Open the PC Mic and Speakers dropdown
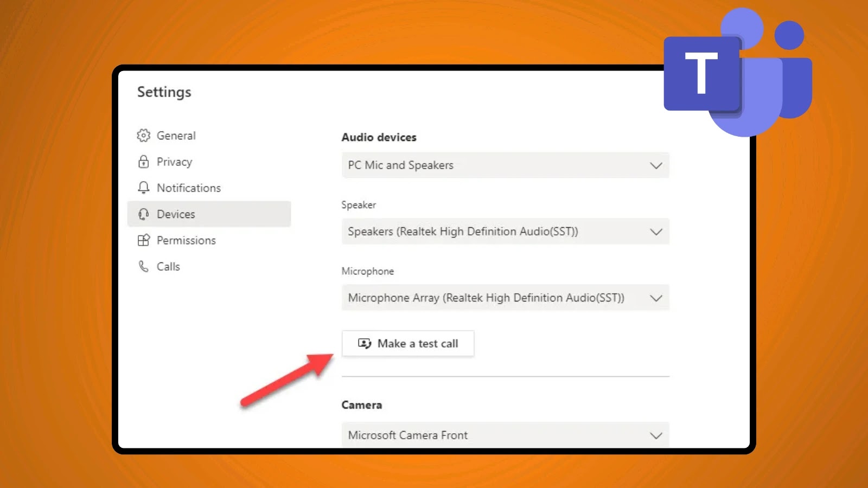This screenshot has height=488, width=868. click(x=505, y=165)
